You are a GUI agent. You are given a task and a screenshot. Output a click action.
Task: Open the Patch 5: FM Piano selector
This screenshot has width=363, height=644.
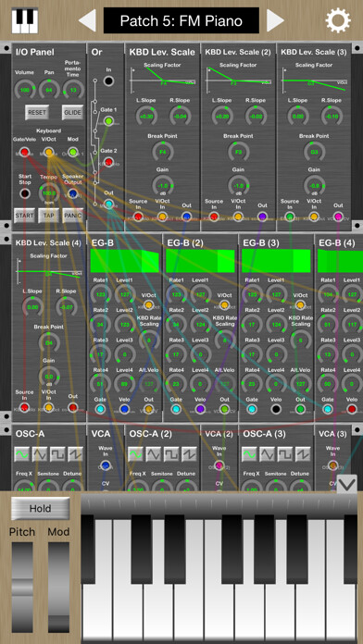tap(181, 20)
